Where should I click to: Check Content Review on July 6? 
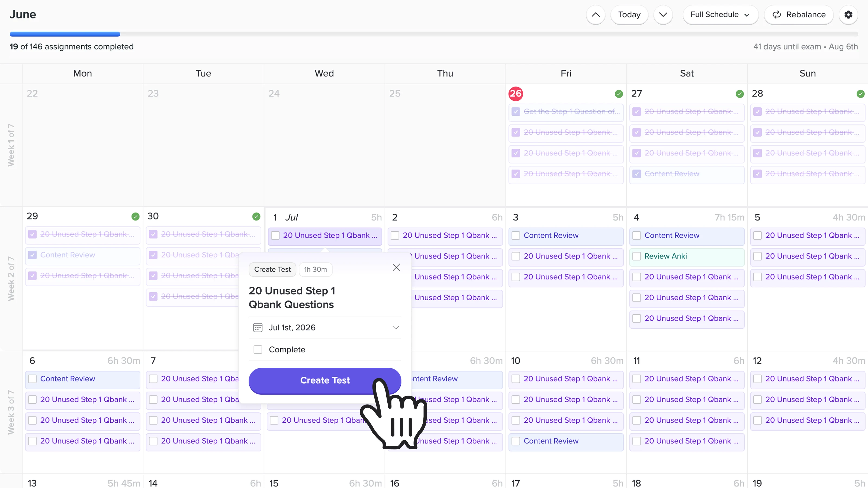(x=32, y=379)
